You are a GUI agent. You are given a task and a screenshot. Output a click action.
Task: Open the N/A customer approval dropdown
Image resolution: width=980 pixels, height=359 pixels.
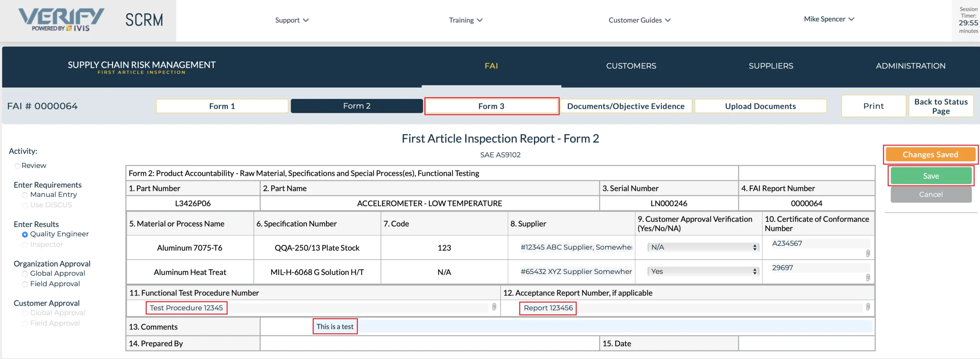click(x=703, y=247)
